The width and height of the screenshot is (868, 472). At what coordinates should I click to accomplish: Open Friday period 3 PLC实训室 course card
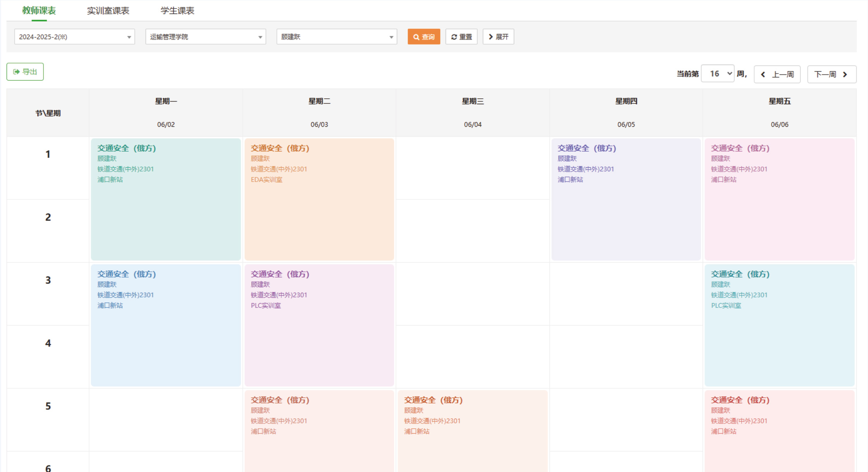pos(779,325)
